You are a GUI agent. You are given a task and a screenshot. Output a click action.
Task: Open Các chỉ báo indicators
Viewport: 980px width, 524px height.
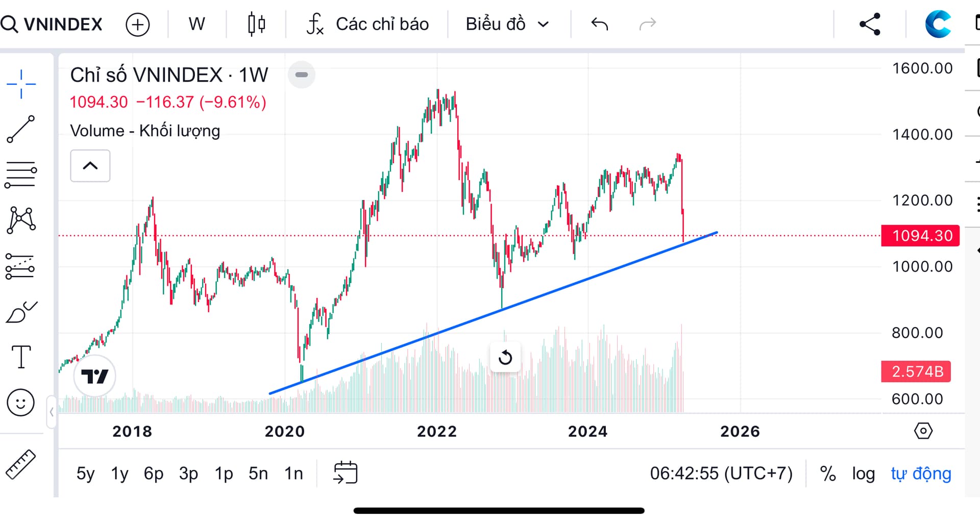[x=367, y=24]
